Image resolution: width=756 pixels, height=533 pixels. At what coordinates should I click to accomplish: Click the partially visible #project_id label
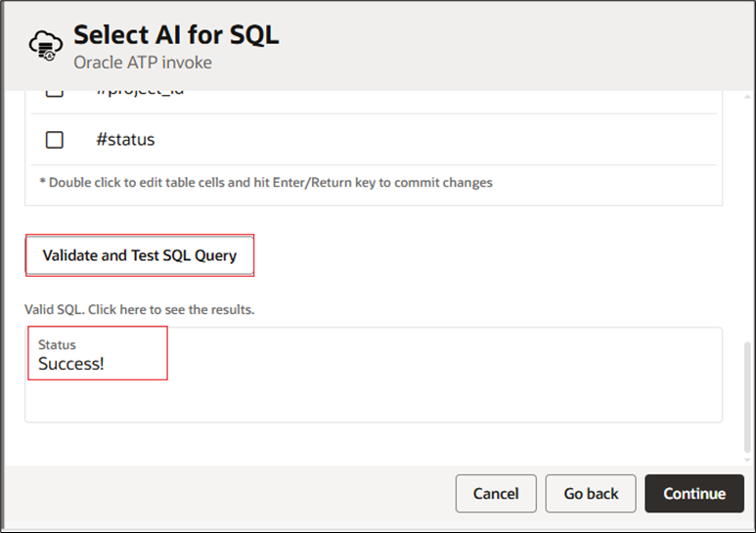(140, 92)
